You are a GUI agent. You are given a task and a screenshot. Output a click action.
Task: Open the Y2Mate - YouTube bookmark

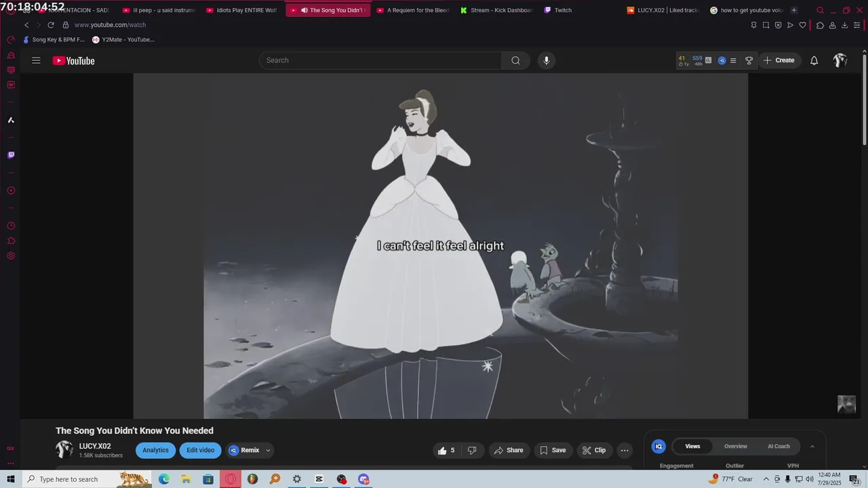(x=123, y=40)
